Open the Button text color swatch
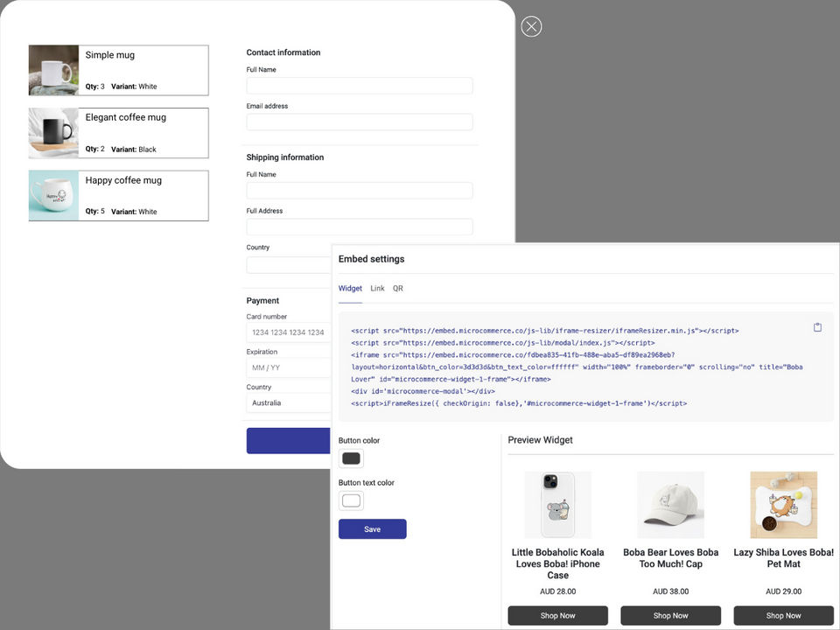 tap(351, 500)
